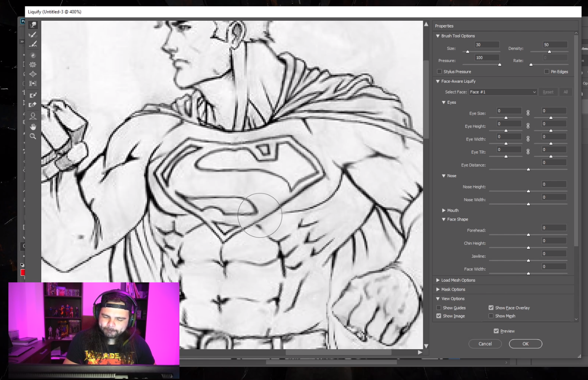Image resolution: width=588 pixels, height=380 pixels.
Task: Enable Stylus Pressure checkbox
Action: [x=439, y=72]
